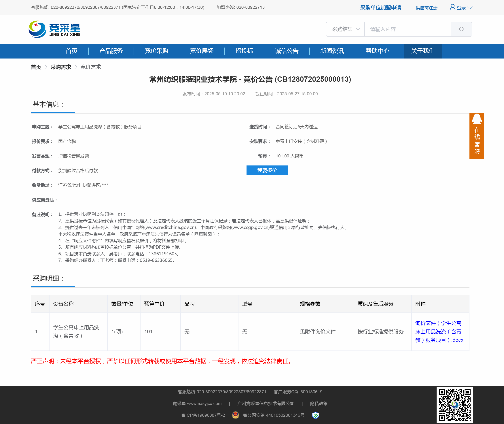This screenshot has height=424, width=504.
Task: Expand the 登录 dropdown arrow
Action: coord(470,8)
